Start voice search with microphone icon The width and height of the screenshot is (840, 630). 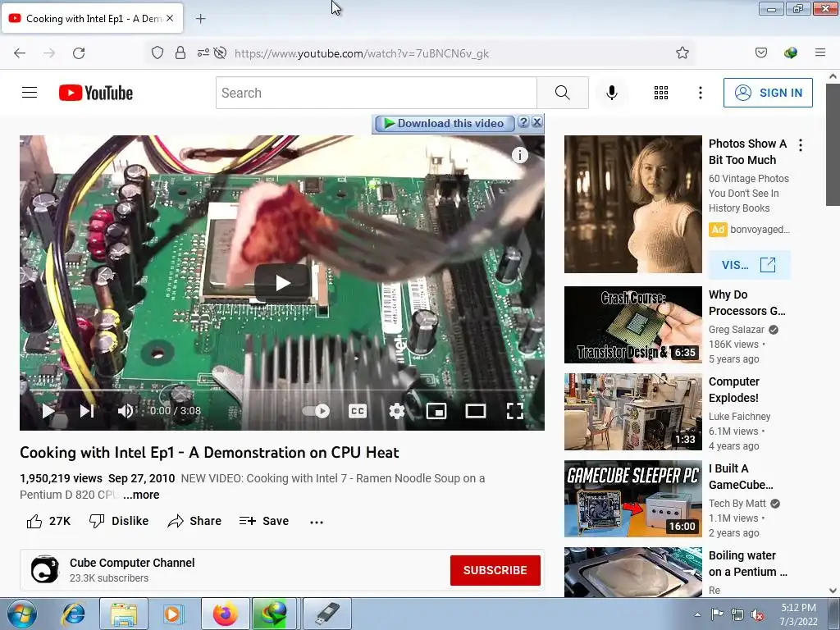click(x=612, y=93)
